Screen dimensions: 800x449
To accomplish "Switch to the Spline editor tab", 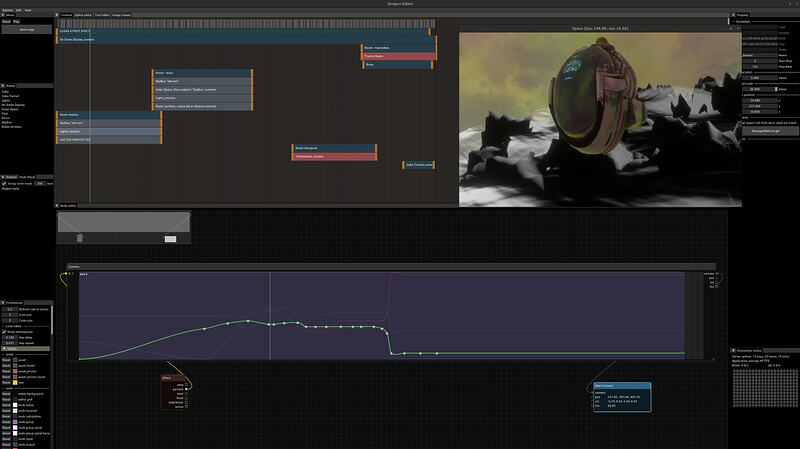I will pyautogui.click(x=83, y=15).
